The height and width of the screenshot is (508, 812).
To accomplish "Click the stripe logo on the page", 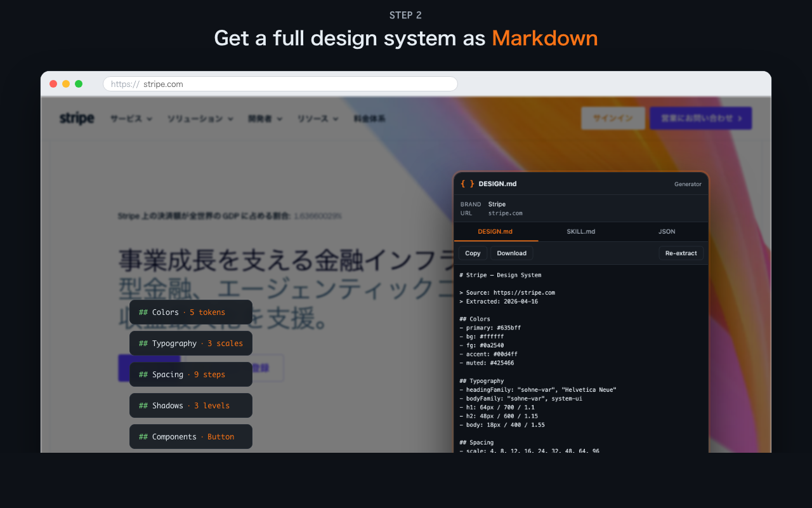I will 77,118.
